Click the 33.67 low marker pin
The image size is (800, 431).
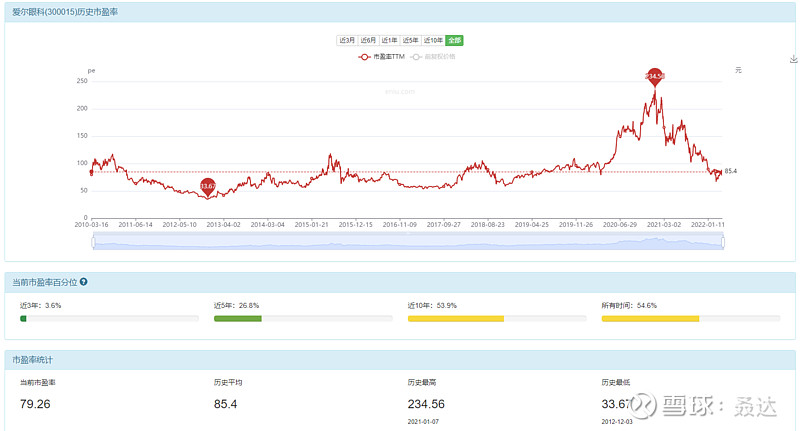point(207,187)
